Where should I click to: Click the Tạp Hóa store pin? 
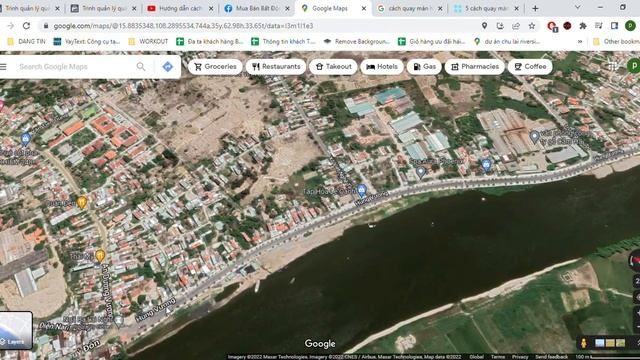click(x=361, y=190)
